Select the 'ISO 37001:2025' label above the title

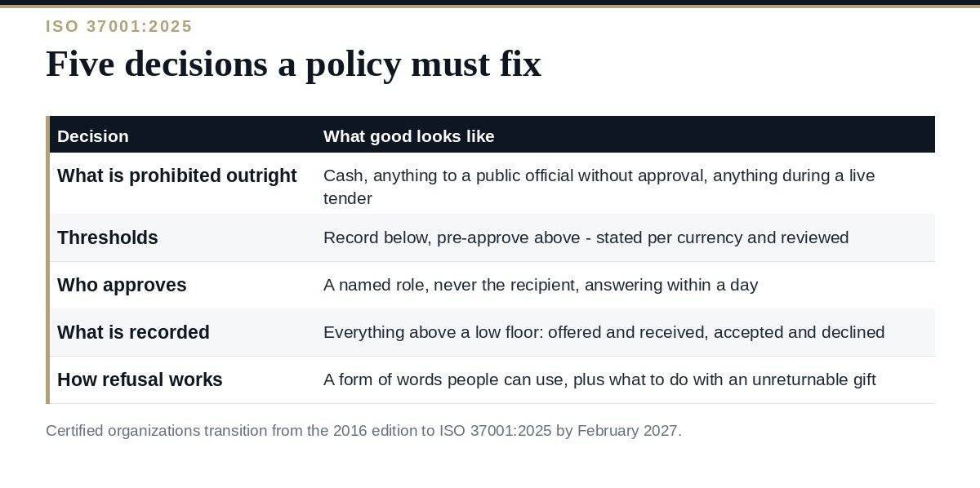coord(119,26)
